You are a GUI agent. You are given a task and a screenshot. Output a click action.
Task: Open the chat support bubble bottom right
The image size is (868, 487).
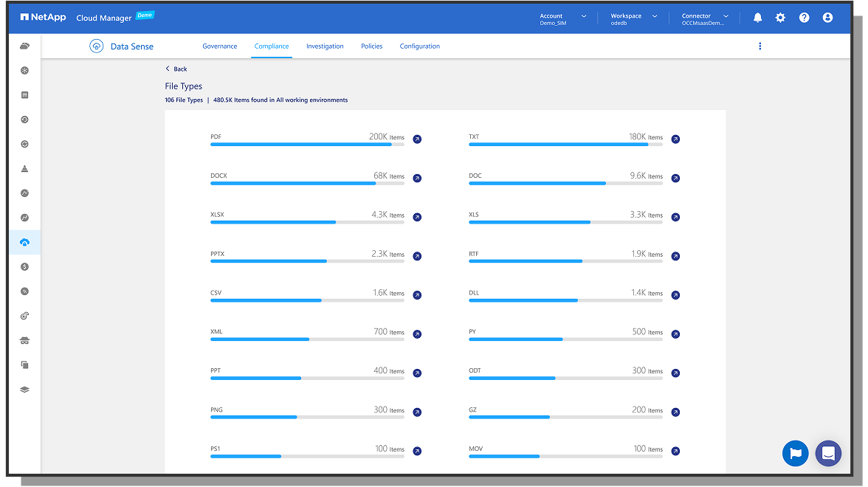[x=828, y=453]
